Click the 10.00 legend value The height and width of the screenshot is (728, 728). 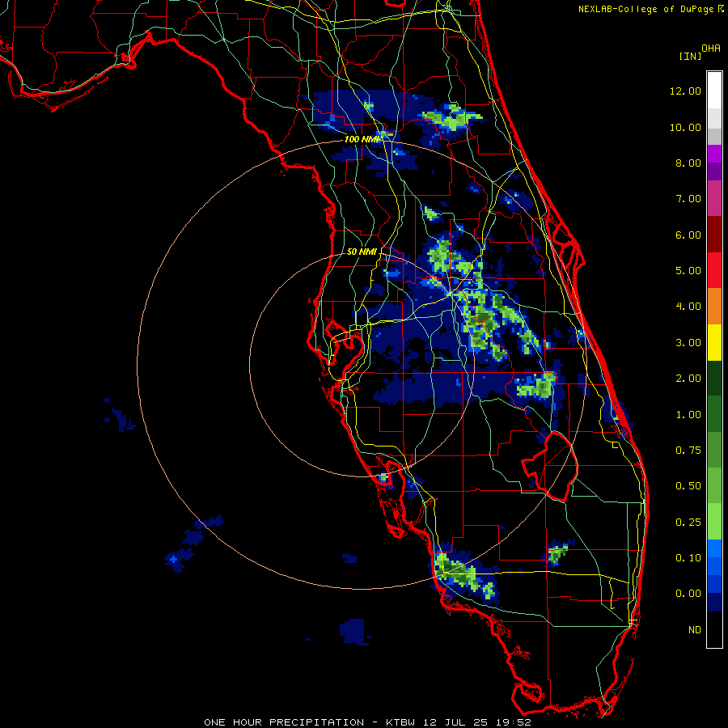[x=685, y=127]
